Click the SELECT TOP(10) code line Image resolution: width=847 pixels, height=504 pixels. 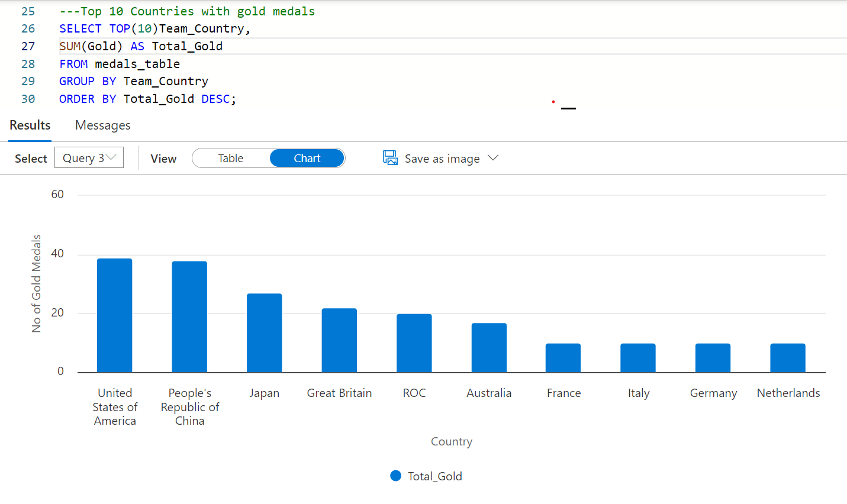pyautogui.click(x=155, y=28)
